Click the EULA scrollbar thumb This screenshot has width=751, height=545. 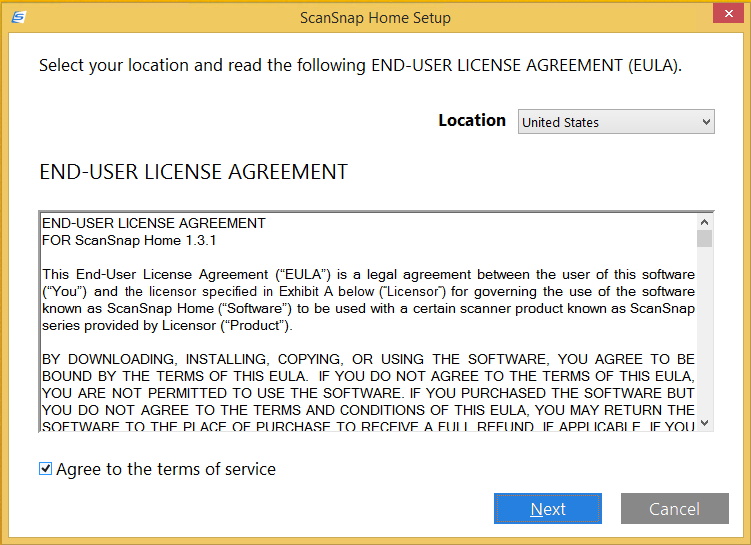point(705,238)
